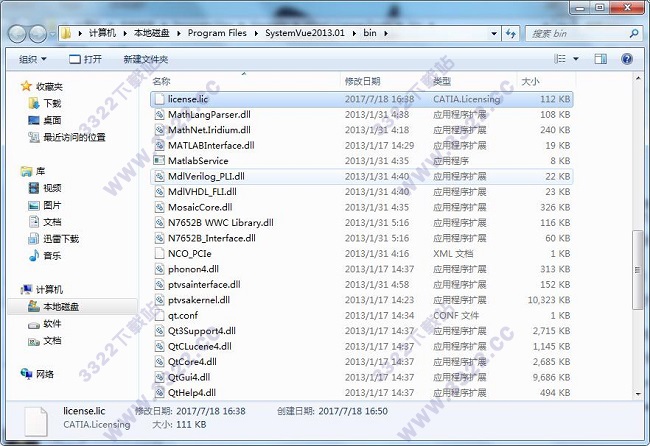This screenshot has height=446, width=650.
Task: Go to 本地磁盘 breadcrumb
Action: pyautogui.click(x=152, y=33)
